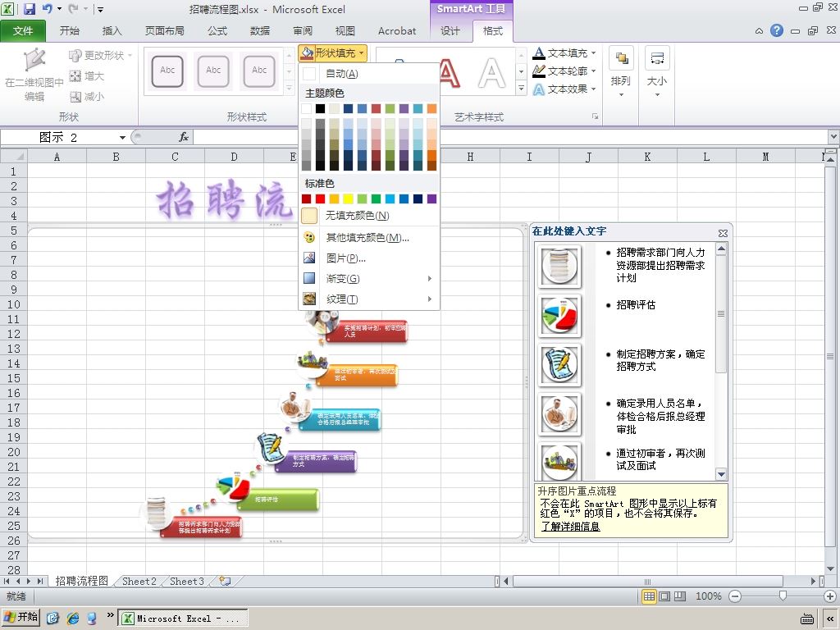Click the text pane scroll down arrow
This screenshot has width=840, height=630.
(x=721, y=474)
